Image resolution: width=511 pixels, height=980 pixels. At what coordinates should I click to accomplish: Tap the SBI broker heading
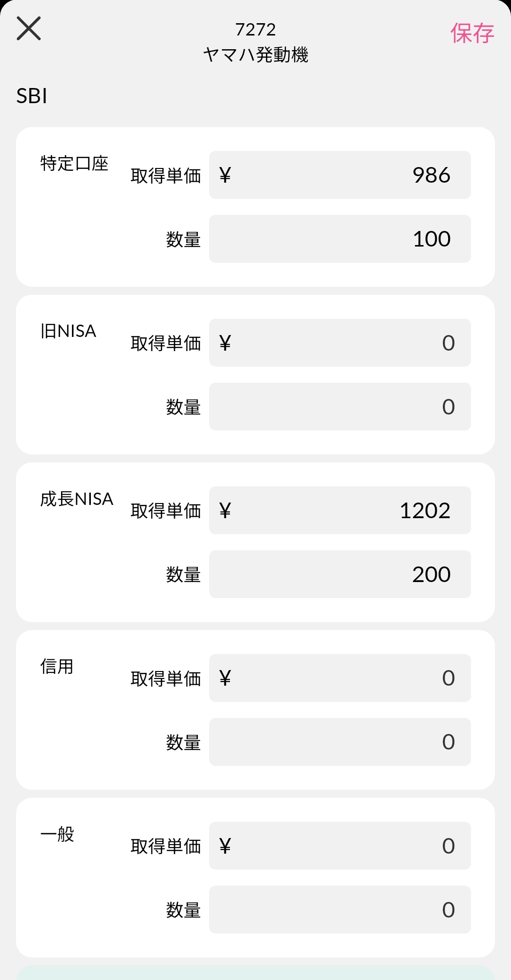pyautogui.click(x=32, y=96)
